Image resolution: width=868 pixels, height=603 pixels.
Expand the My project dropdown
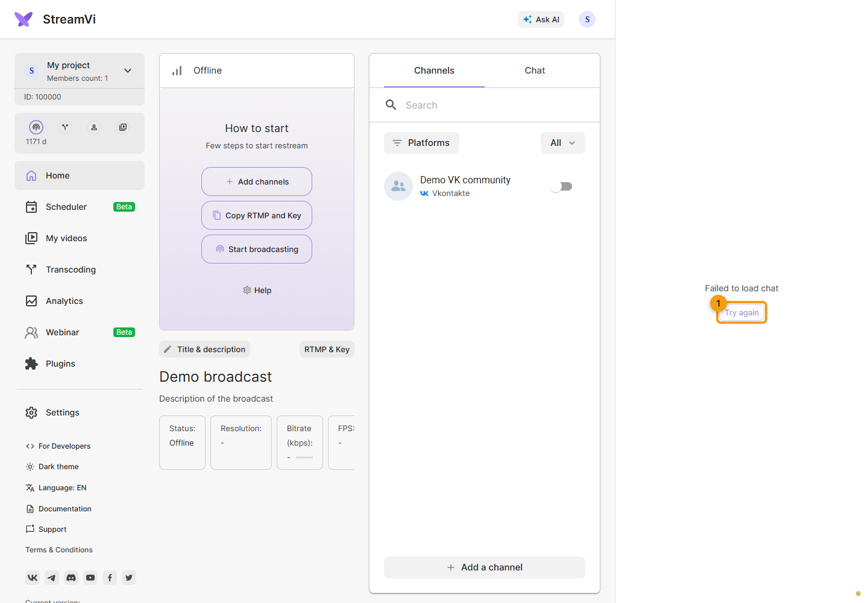click(x=128, y=71)
